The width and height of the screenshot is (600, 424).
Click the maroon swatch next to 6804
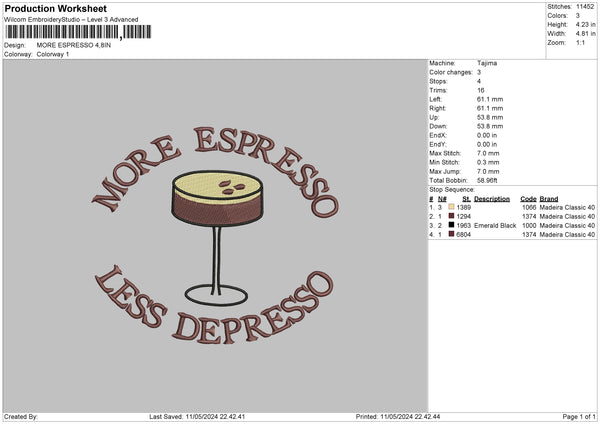(451, 234)
